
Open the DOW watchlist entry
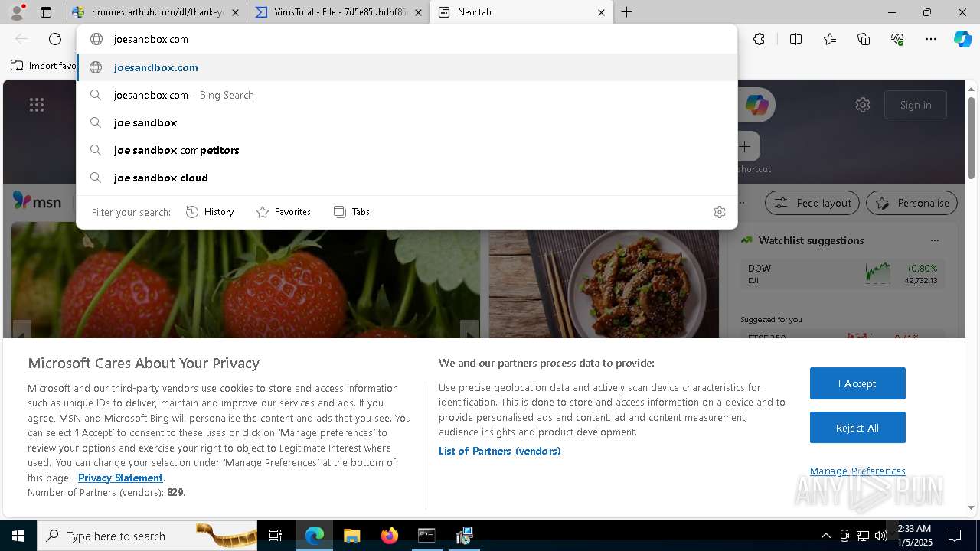point(842,274)
